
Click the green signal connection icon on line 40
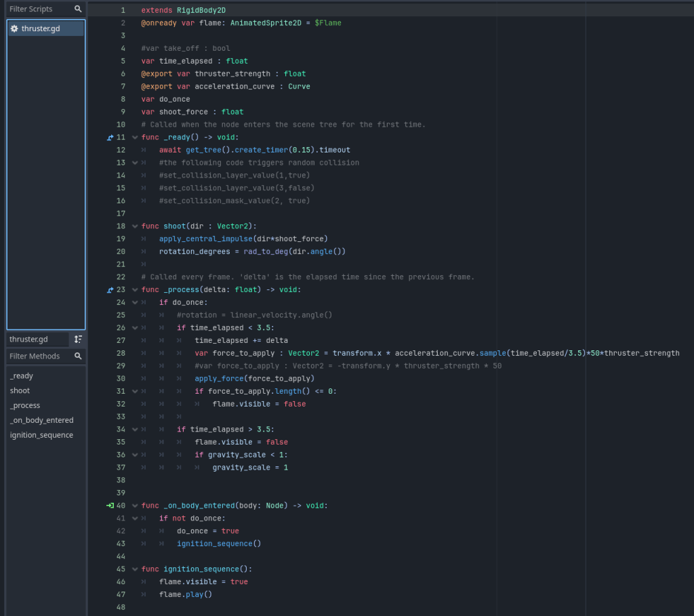click(110, 506)
